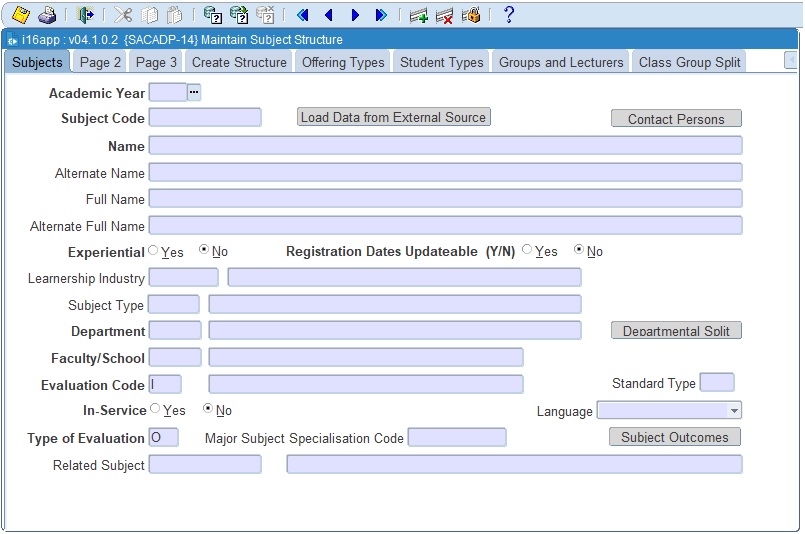Go to the next record arrow

coord(355,15)
